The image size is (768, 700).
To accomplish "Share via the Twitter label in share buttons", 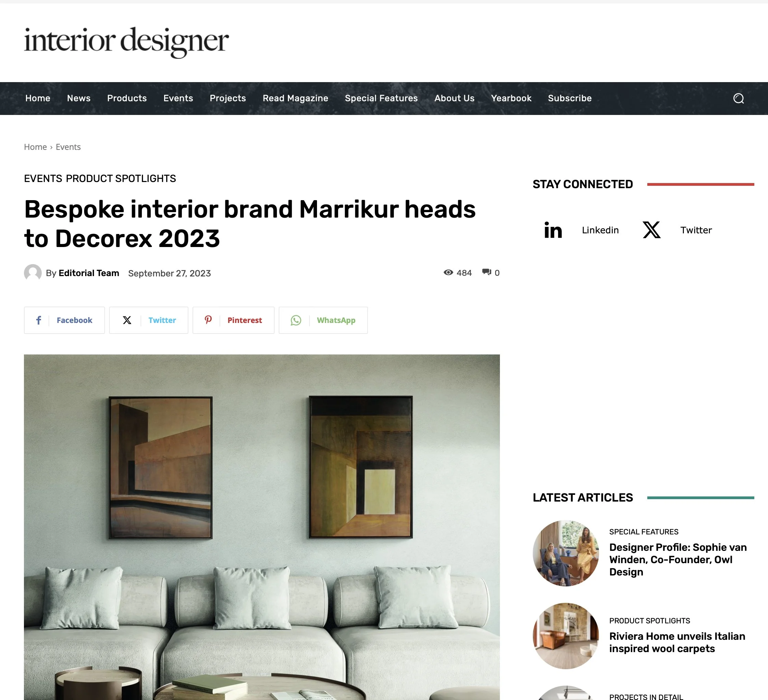I will tap(162, 320).
